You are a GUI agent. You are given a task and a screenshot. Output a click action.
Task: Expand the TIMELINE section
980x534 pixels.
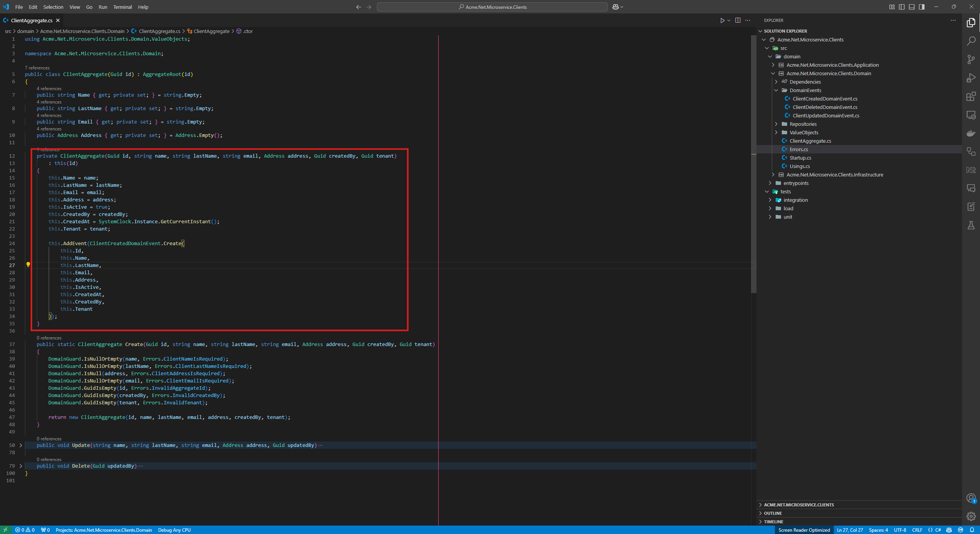(773, 521)
